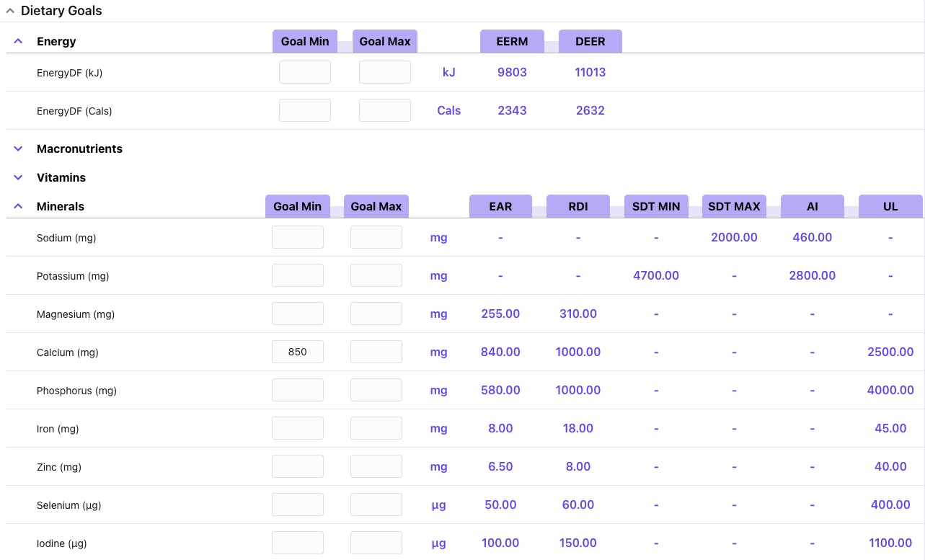Click Phosphorus UL value 4000.00

pos(890,390)
